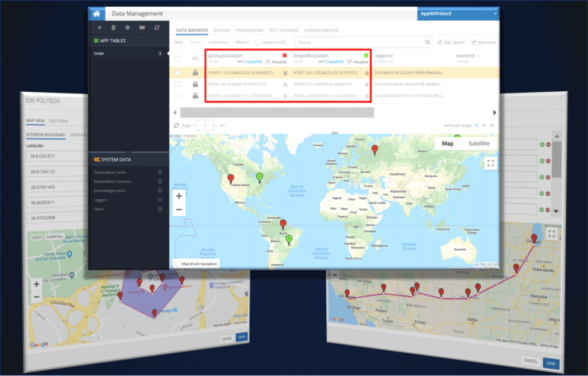Click the gear icon in sidebar toolbar

[x=128, y=28]
